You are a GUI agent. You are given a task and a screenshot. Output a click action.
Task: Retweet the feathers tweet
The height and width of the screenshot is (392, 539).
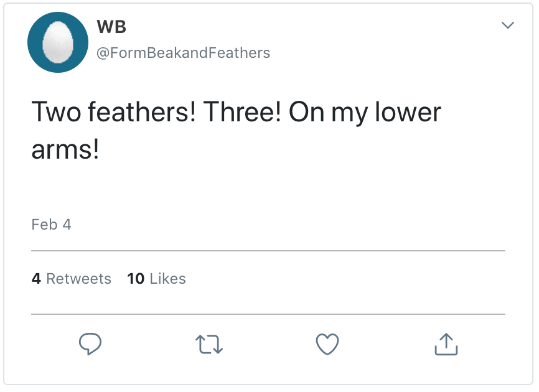coord(209,344)
